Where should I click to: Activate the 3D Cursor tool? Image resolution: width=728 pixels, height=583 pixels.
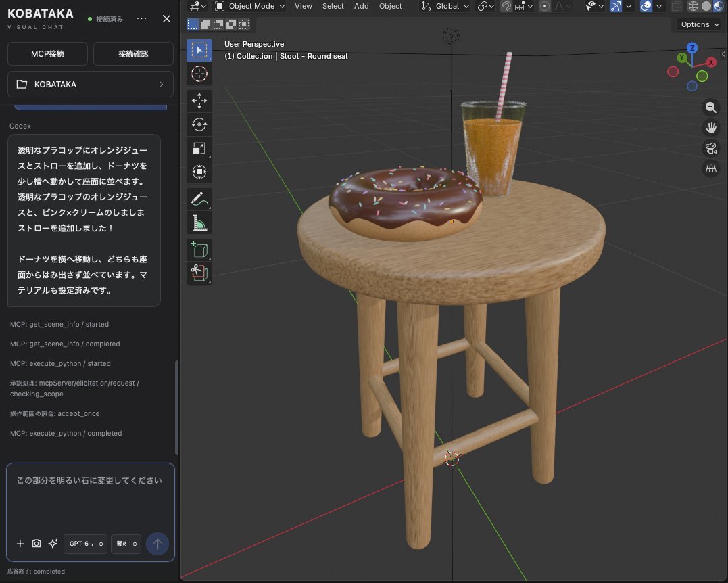point(199,74)
